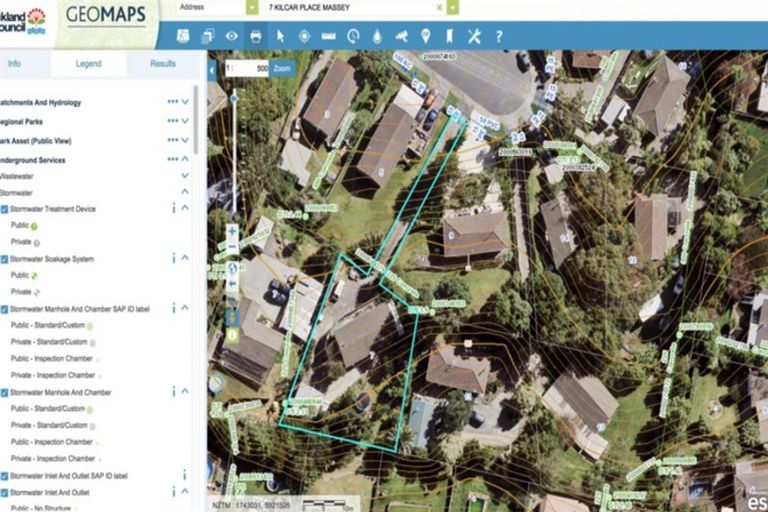Toggle Stormwater Manhole And Chamber checkbox

point(5,392)
